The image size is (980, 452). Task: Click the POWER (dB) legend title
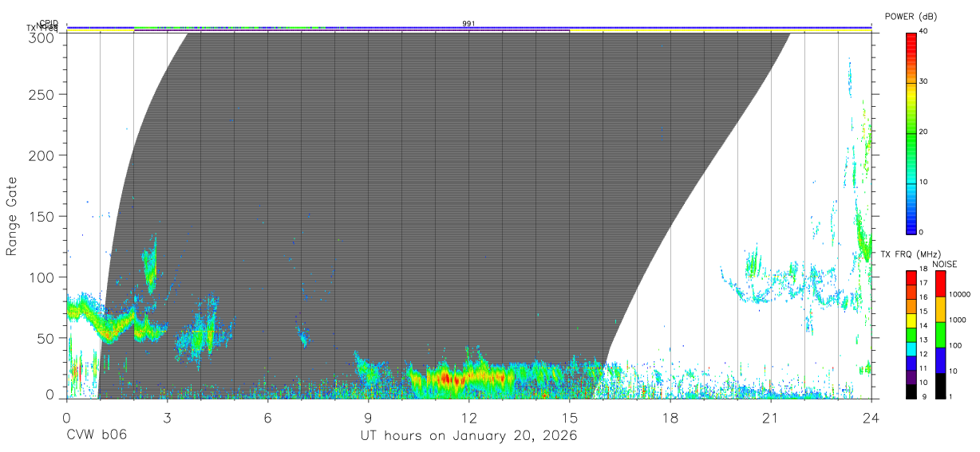tap(911, 17)
